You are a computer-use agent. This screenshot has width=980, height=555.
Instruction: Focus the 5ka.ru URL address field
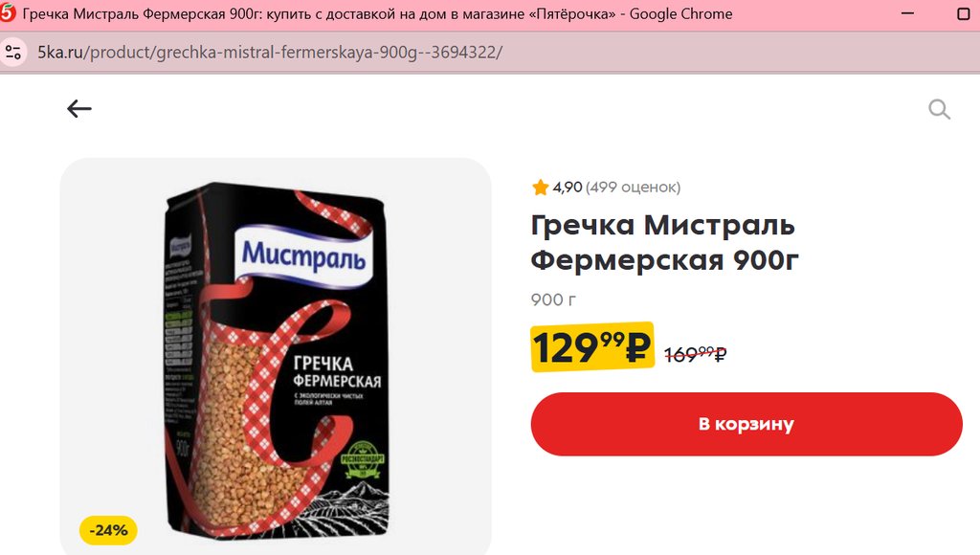click(x=270, y=52)
